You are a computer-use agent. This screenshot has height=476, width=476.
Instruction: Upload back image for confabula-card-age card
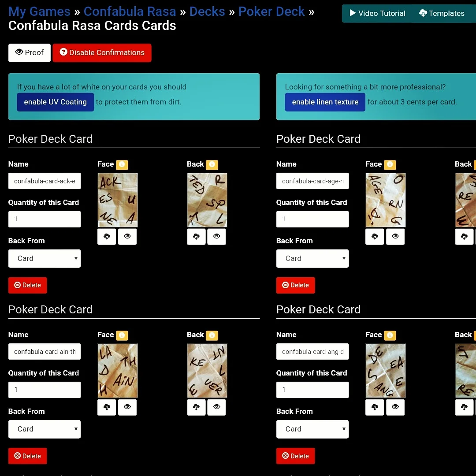tap(464, 237)
